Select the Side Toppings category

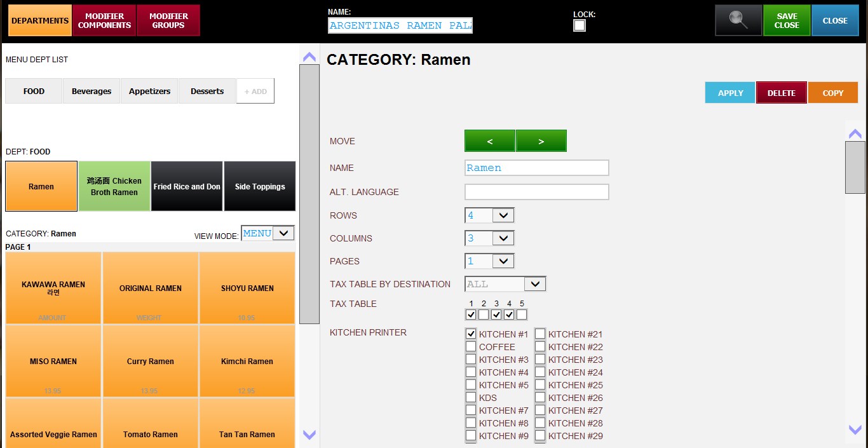260,186
